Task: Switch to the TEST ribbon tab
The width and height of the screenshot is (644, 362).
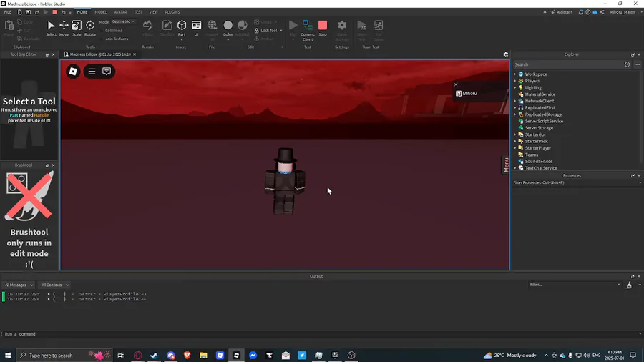Action: pos(138,12)
